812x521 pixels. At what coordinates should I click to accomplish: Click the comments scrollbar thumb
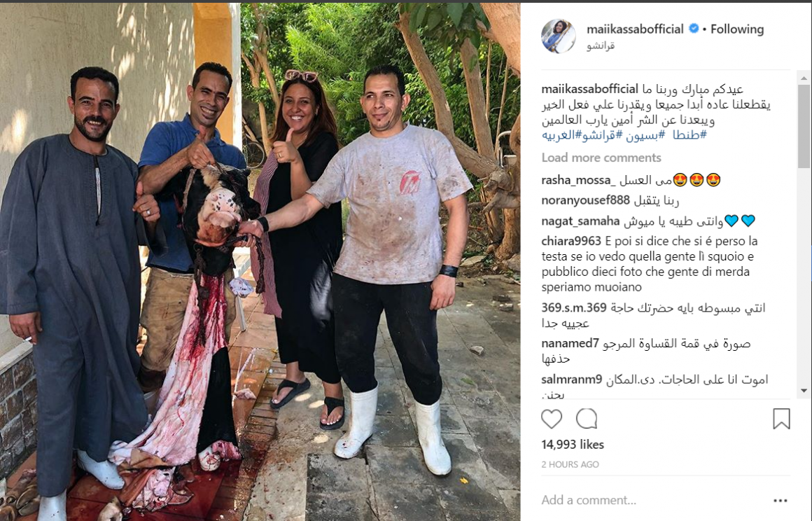pos(804,126)
